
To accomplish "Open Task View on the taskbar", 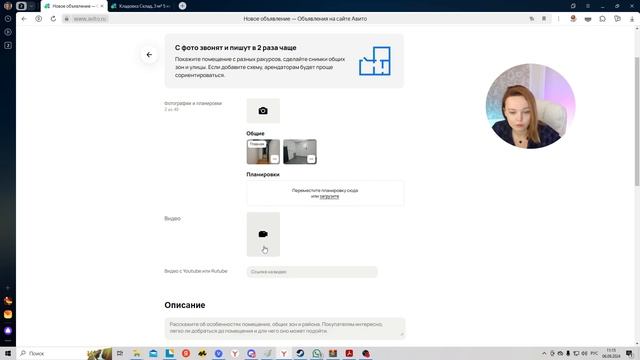I will tap(120, 353).
